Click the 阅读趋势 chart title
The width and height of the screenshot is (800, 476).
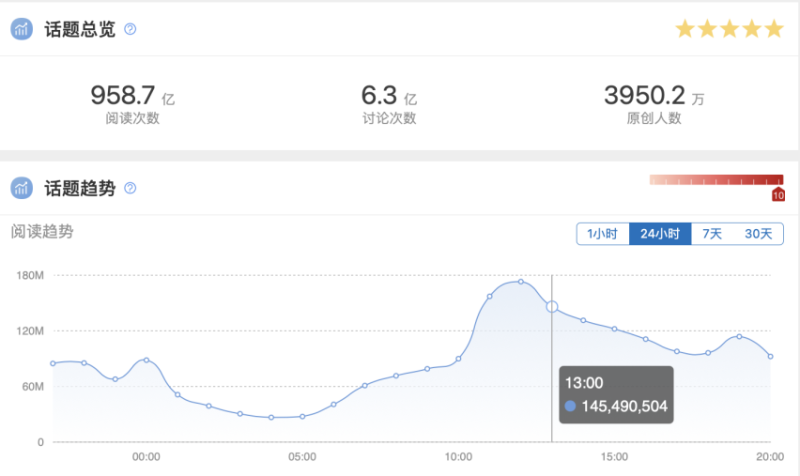click(x=42, y=232)
